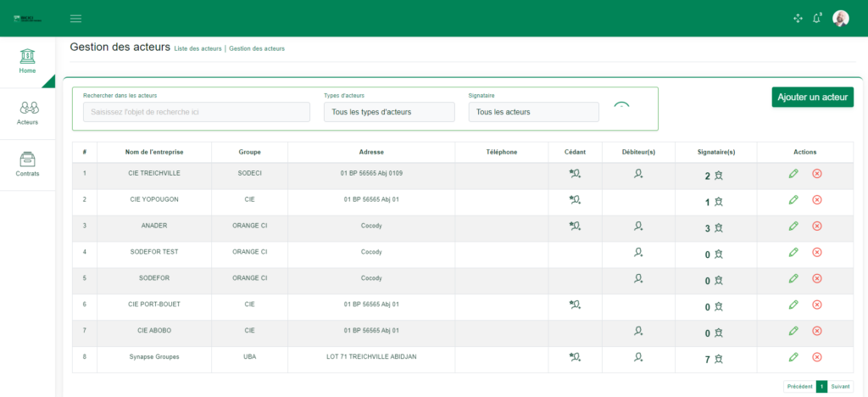Focus the actor search input field
This screenshot has height=397, width=868.
tap(197, 112)
